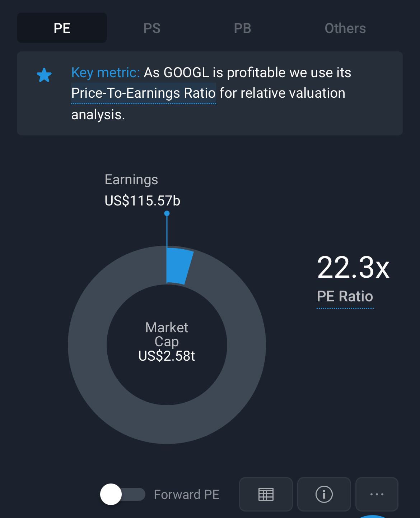Click the blue floating button at bottom
Screen dimensions: 420x518
(x=373, y=516)
